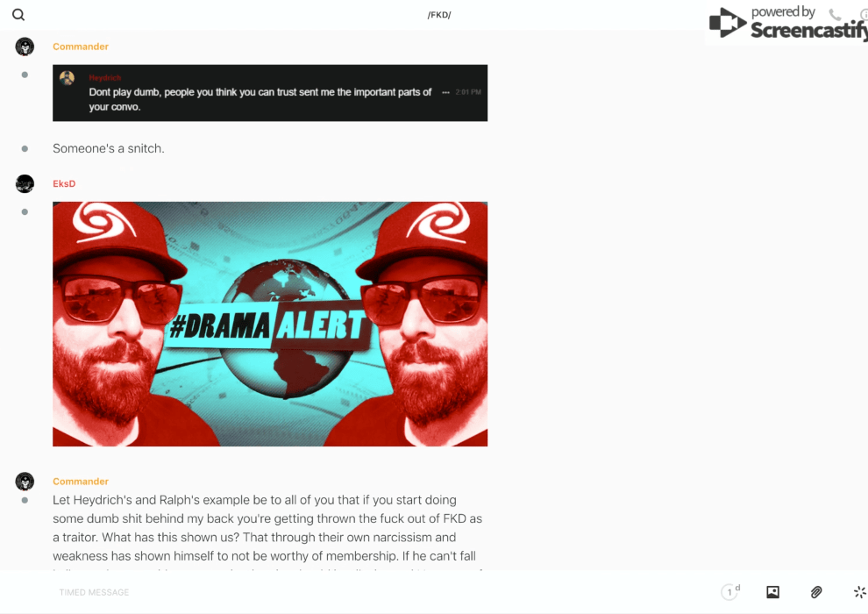Click the first Commander avatar at the top
The width and height of the screenshot is (868, 614).
[x=25, y=46]
